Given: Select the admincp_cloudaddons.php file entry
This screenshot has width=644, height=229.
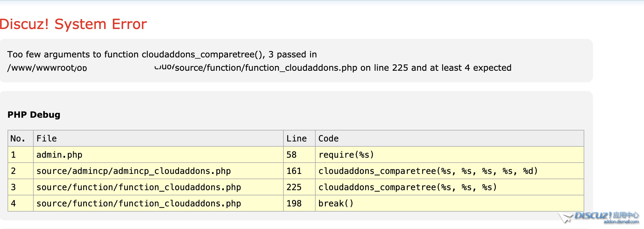Looking at the screenshot, I should click(x=133, y=171).
